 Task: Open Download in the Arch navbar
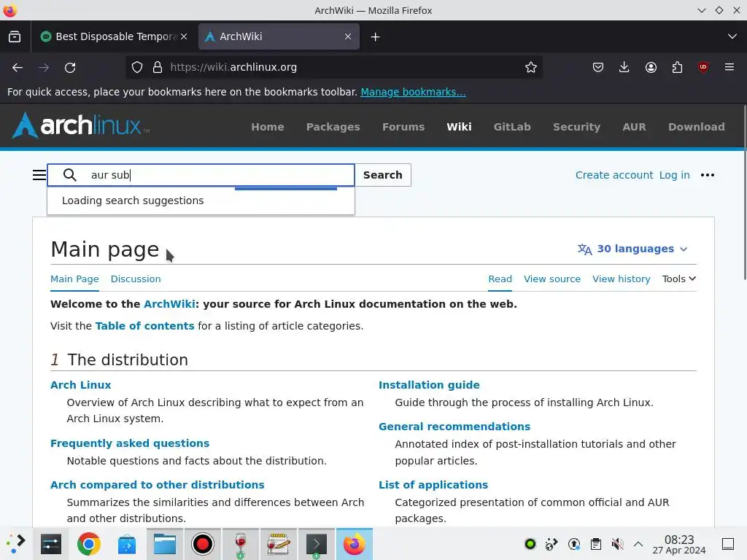697,127
